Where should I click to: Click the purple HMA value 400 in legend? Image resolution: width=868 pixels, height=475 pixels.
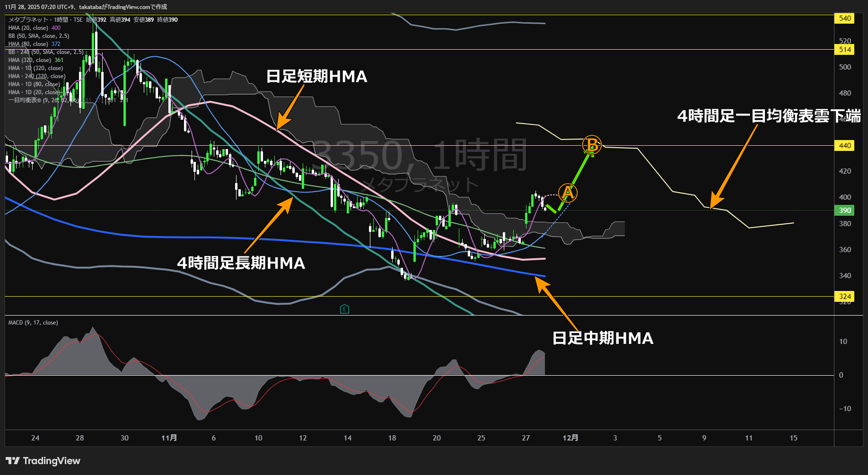pyautogui.click(x=56, y=28)
